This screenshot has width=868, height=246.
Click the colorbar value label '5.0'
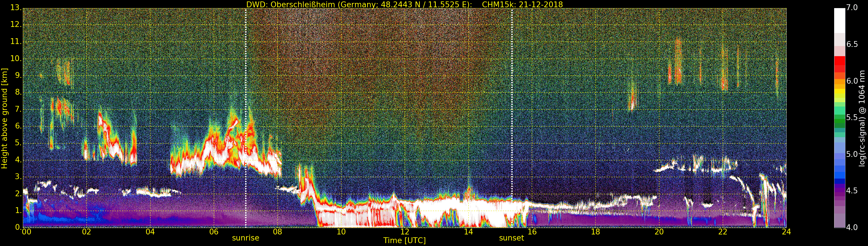[852, 154]
